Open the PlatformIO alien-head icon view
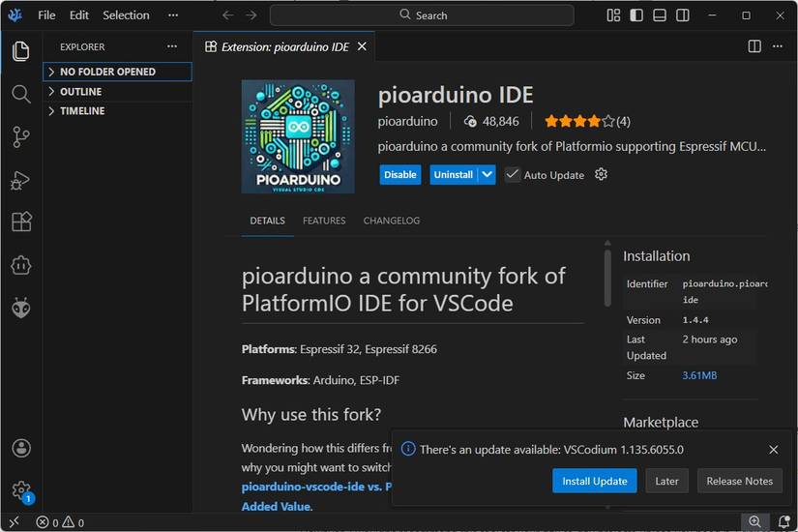 pos(21,308)
